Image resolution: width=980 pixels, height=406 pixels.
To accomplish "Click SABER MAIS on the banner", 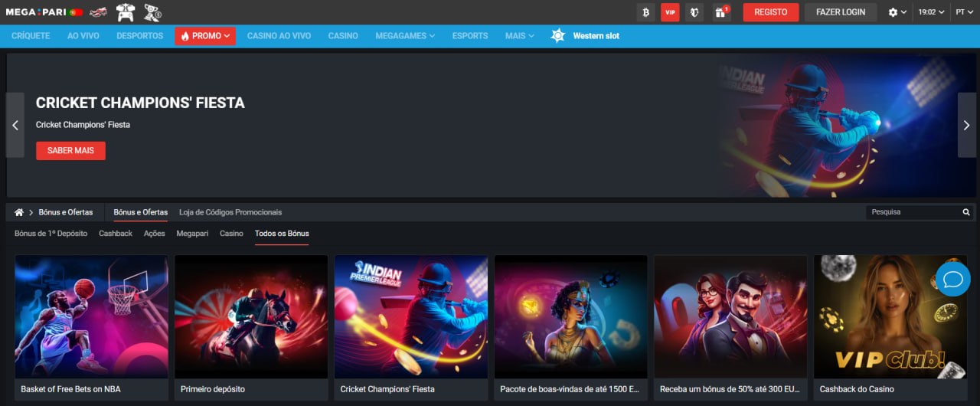I will pyautogui.click(x=70, y=151).
